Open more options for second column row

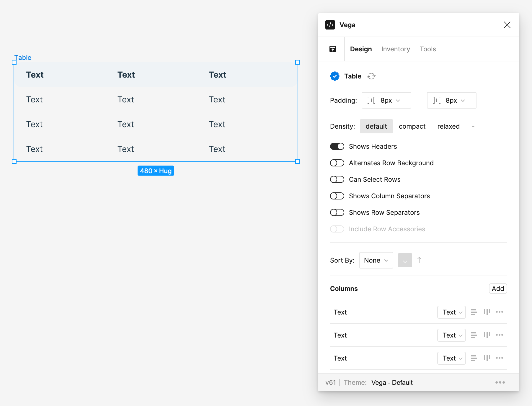click(500, 335)
